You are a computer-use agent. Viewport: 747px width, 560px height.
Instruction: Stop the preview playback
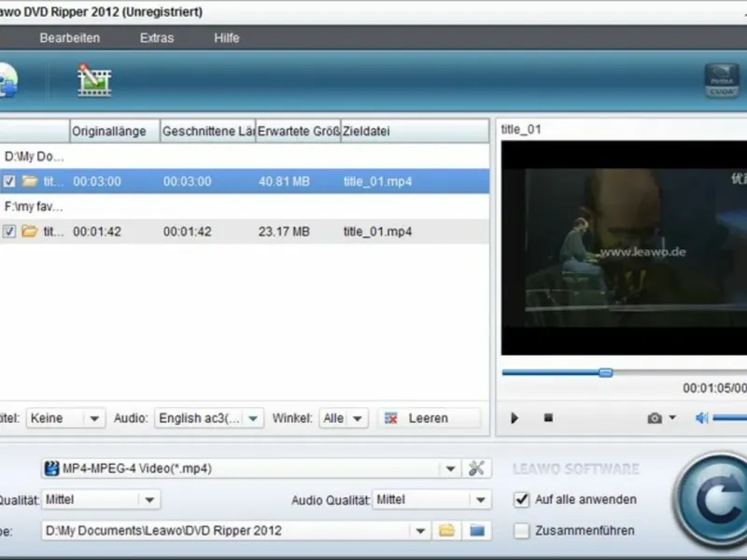[x=548, y=417]
